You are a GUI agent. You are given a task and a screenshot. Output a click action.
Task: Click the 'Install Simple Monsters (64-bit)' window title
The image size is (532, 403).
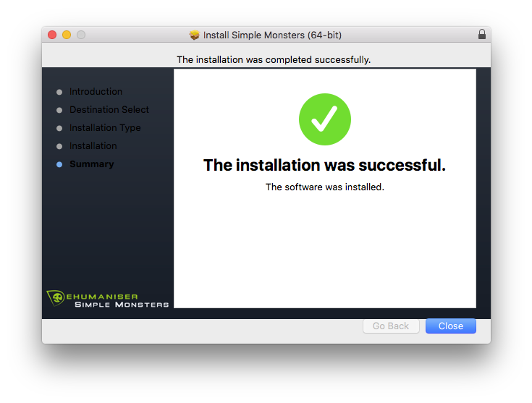272,35
